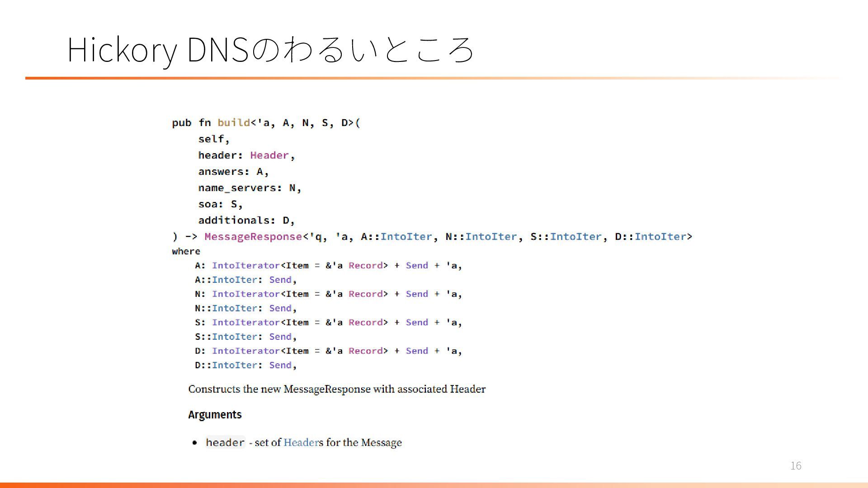
Task: Click the build function name
Action: click(234, 123)
